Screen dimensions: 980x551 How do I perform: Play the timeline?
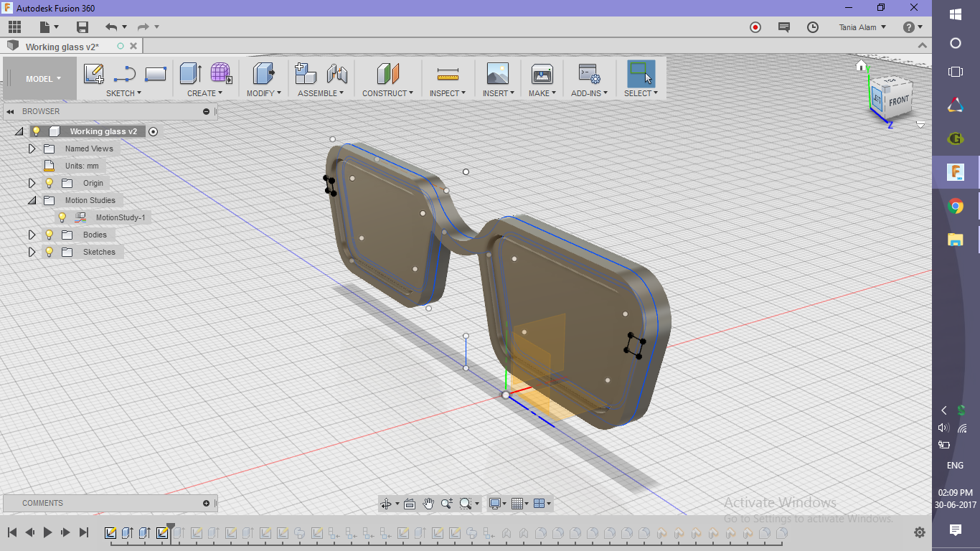coord(48,532)
